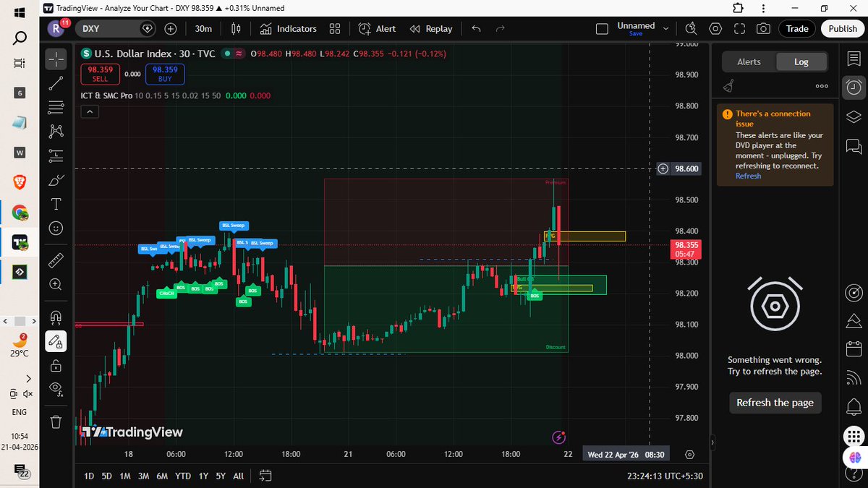Screen dimensions: 868x488
Task: Open the candlestick chart type menu
Action: [x=235, y=29]
